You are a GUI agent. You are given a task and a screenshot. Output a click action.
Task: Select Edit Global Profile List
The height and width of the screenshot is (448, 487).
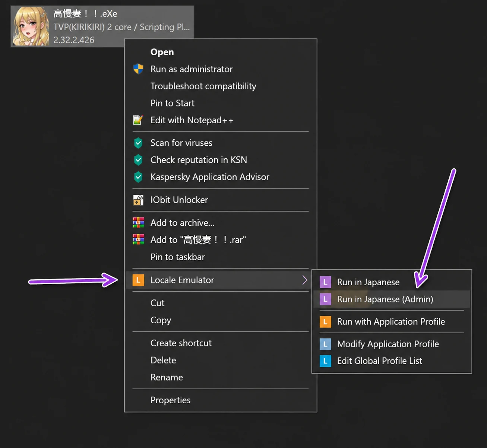pyautogui.click(x=392, y=361)
